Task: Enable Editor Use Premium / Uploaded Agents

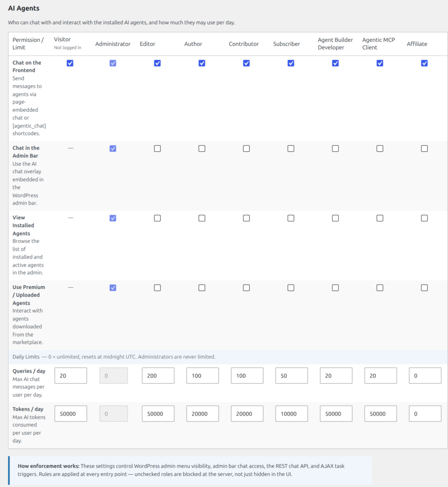Action: (157, 288)
